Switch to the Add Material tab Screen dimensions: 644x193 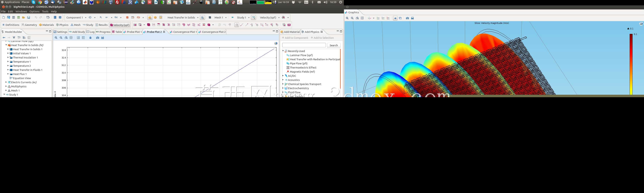[x=290, y=32]
